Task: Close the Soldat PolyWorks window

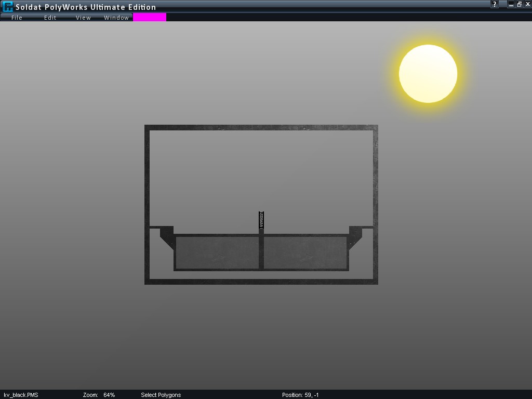Action: pos(527,4)
